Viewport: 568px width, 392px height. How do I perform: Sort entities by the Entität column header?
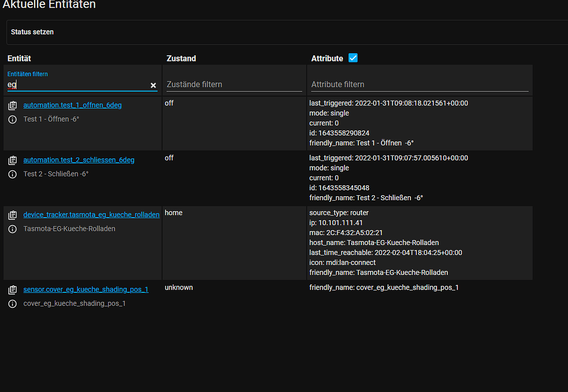click(x=19, y=58)
